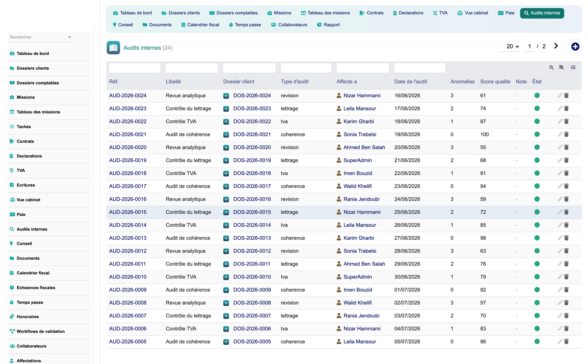The image size is (588, 364).
Task: Edit audit AUD-2026-0005 with pencil icon
Action: [x=560, y=342]
